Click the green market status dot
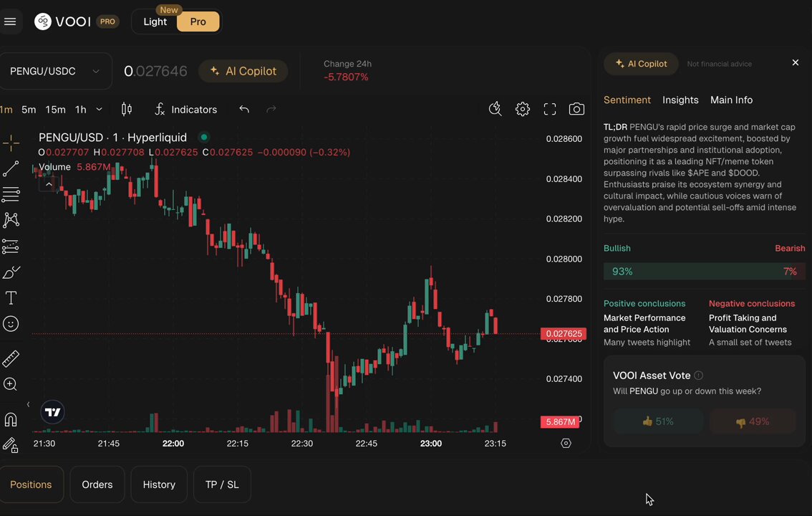Image resolution: width=812 pixels, height=516 pixels. click(x=204, y=138)
